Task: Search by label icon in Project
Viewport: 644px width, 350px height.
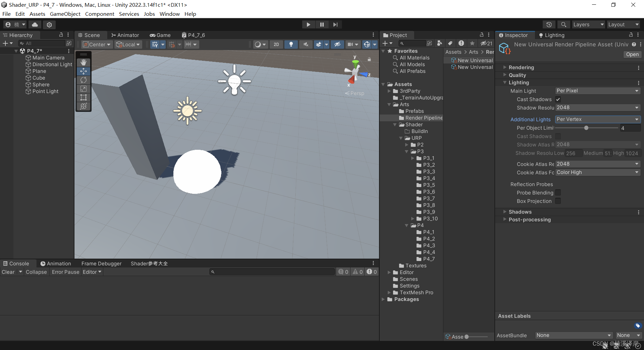Action: (x=450, y=43)
